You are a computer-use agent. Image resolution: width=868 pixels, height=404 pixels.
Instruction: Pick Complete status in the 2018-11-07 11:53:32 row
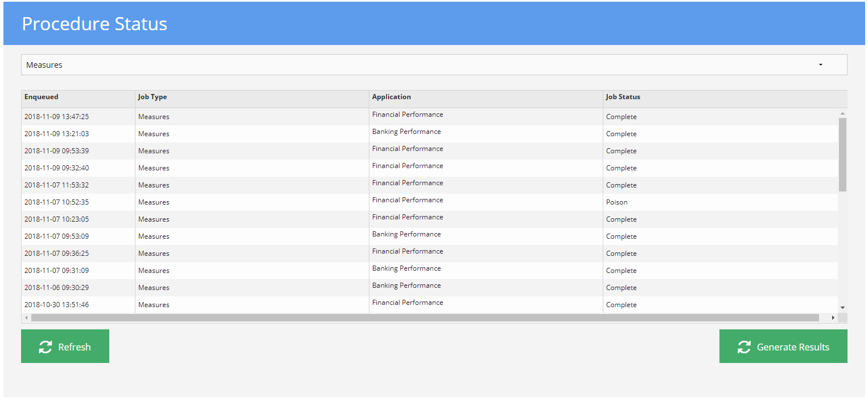pyautogui.click(x=622, y=185)
